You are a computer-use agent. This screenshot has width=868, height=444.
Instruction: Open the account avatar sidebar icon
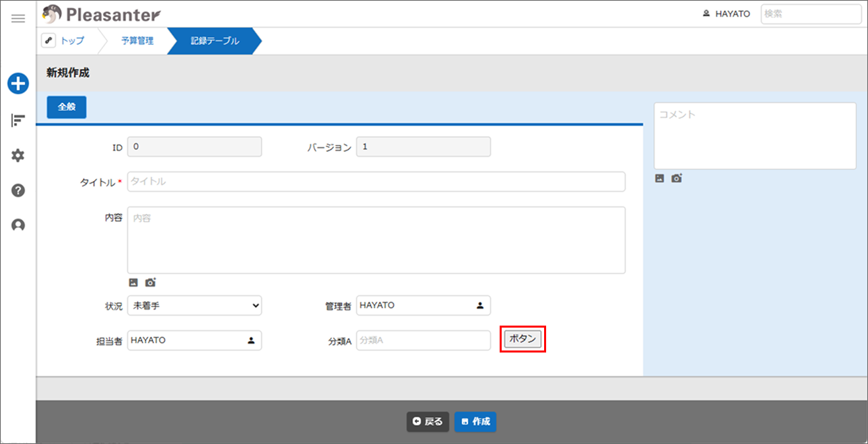point(18,225)
